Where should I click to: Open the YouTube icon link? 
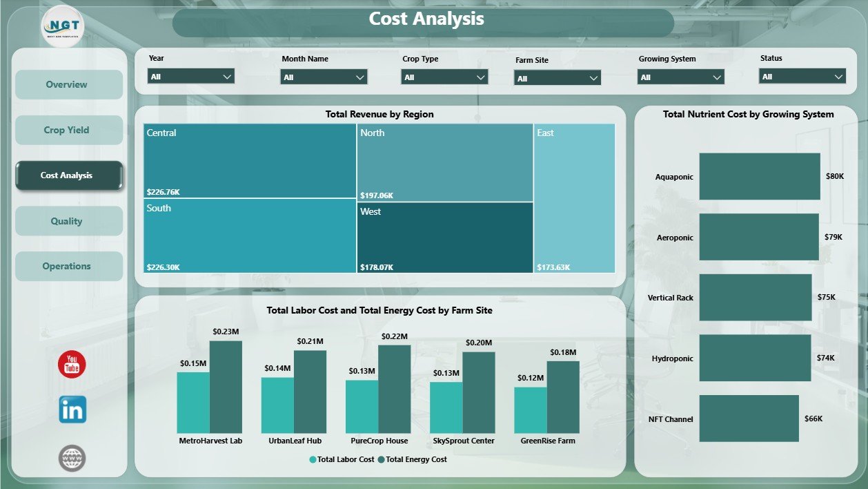point(72,365)
